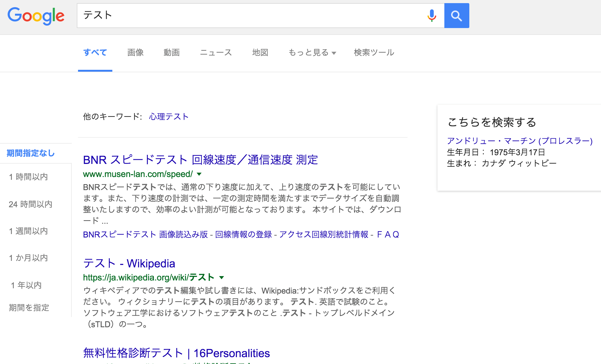The width and height of the screenshot is (601, 364).
Task: Expand the arrow next to www.musen-lan.com/speed/
Action: [x=199, y=174]
